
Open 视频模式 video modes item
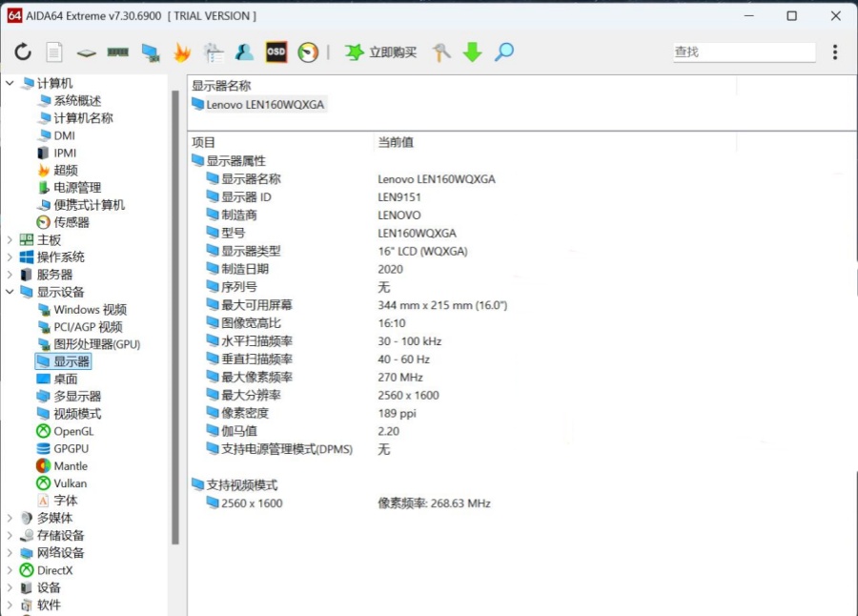pyautogui.click(x=69, y=414)
